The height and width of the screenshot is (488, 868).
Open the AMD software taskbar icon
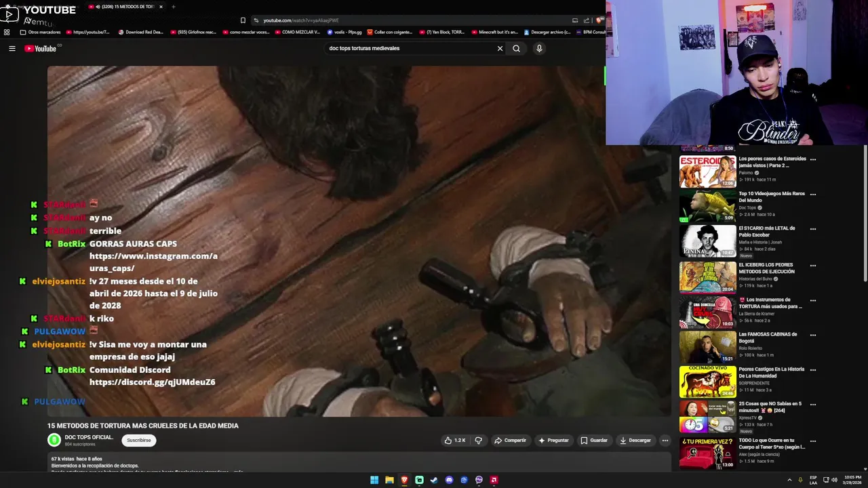[494, 480]
